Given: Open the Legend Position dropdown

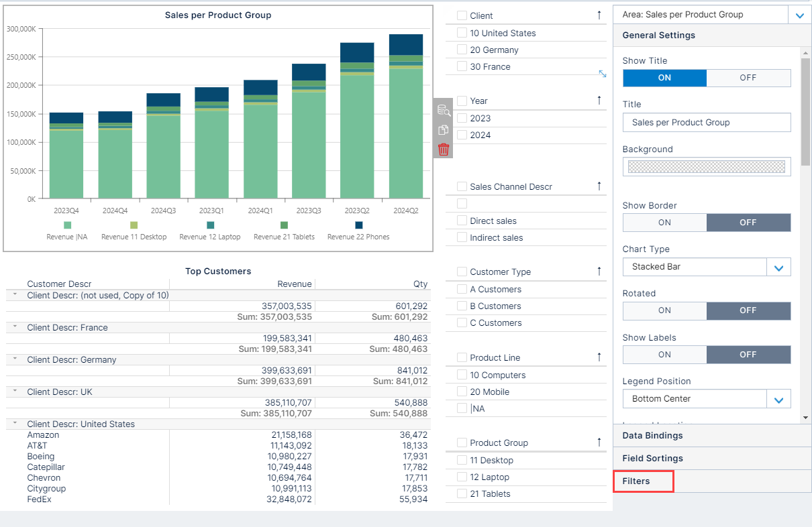Looking at the screenshot, I should pyautogui.click(x=778, y=398).
